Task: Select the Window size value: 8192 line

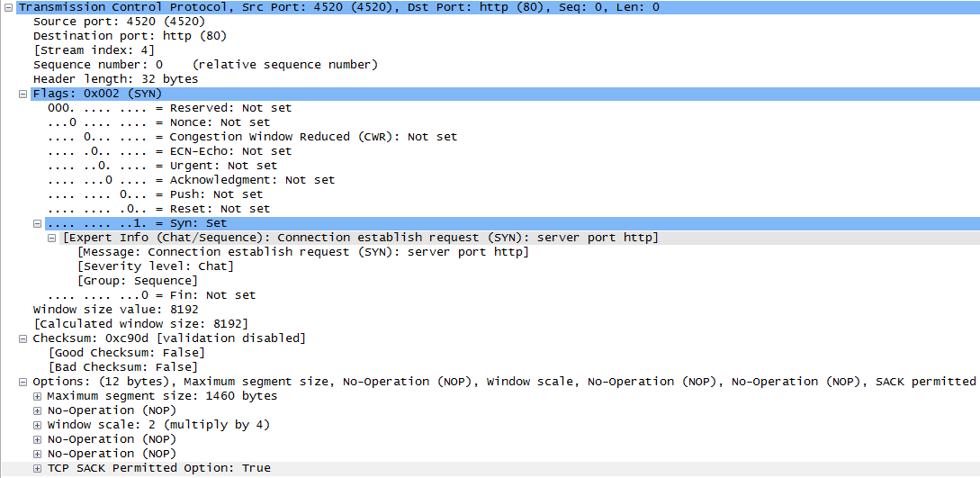Action: 115,310
